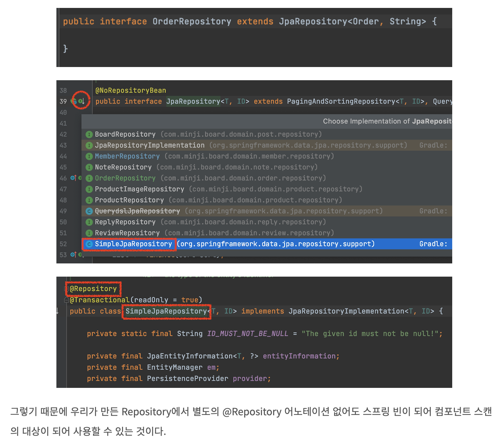Select the ProductRepository row name in the popup
Screen dimensions: 504x443
pyautogui.click(x=129, y=200)
